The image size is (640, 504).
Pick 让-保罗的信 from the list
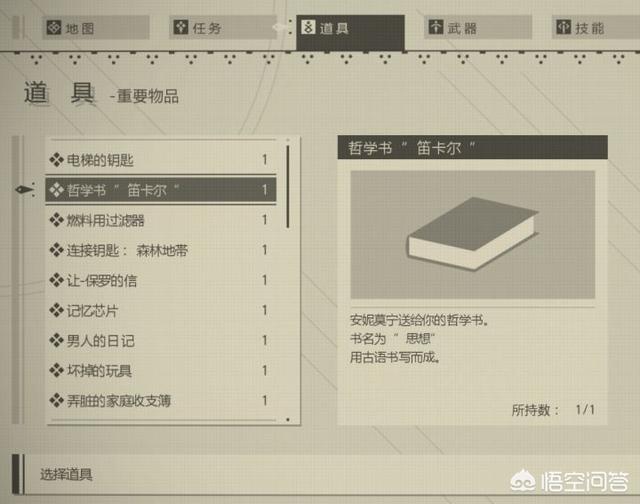[x=161, y=280]
